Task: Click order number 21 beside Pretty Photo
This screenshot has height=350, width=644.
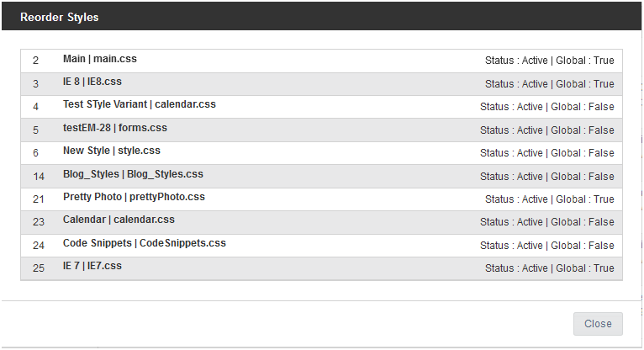Action: click(39, 199)
